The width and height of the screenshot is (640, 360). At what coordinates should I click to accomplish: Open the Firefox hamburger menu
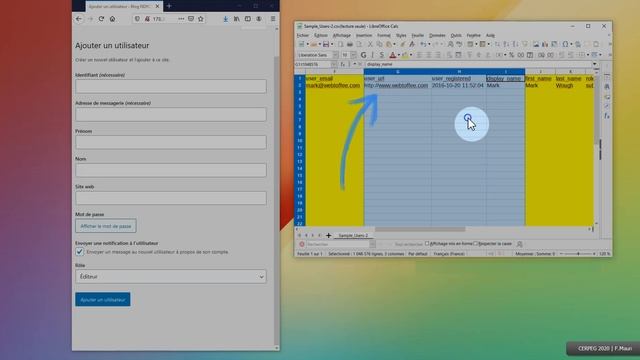(273, 19)
